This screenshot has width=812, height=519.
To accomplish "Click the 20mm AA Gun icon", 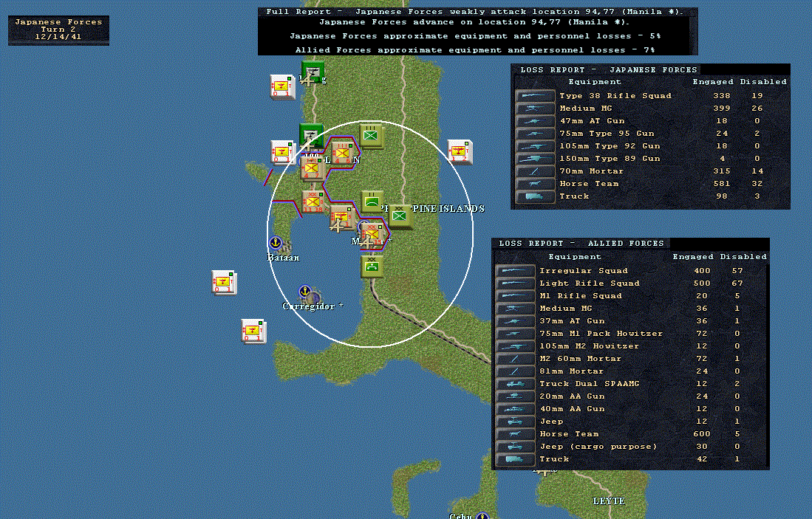I will point(515,396).
